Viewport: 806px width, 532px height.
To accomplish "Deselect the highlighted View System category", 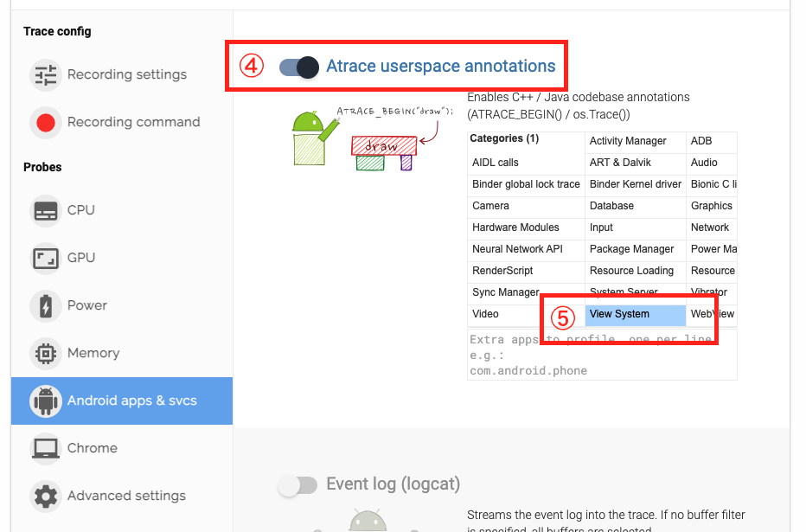I will (636, 315).
